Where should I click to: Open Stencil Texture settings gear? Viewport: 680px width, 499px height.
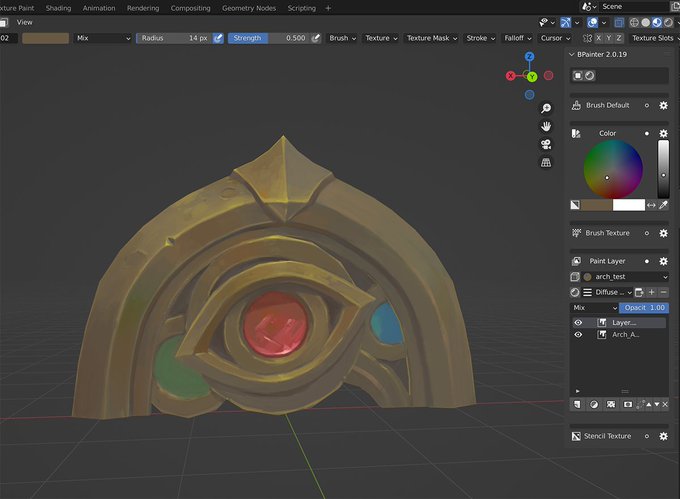(664, 436)
